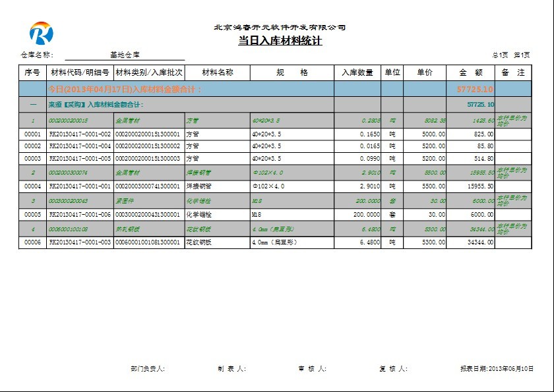Screen dimensions: 554x392
Task: Click the 部门负责人 signature label
Action: click(x=148, y=369)
